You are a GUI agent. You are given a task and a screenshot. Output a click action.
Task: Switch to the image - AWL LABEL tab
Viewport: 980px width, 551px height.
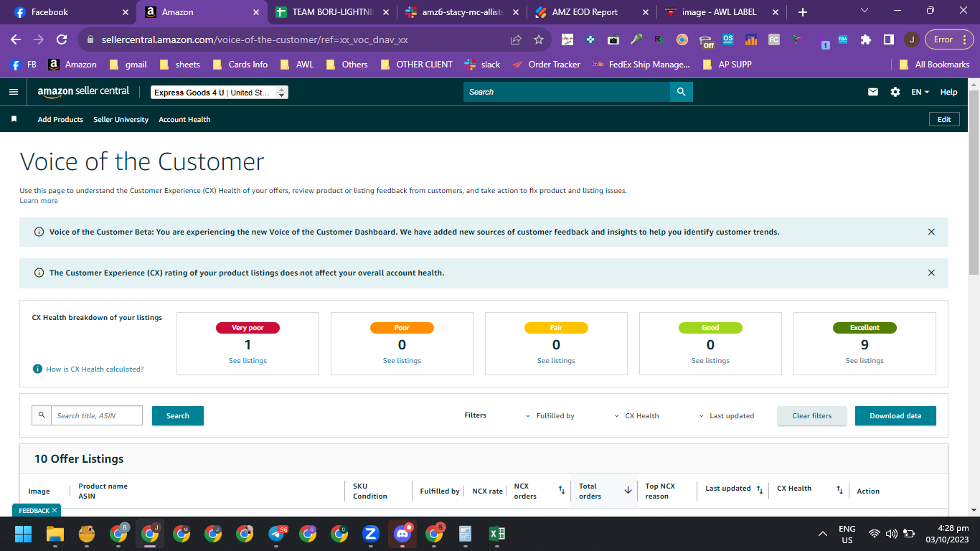click(721, 12)
